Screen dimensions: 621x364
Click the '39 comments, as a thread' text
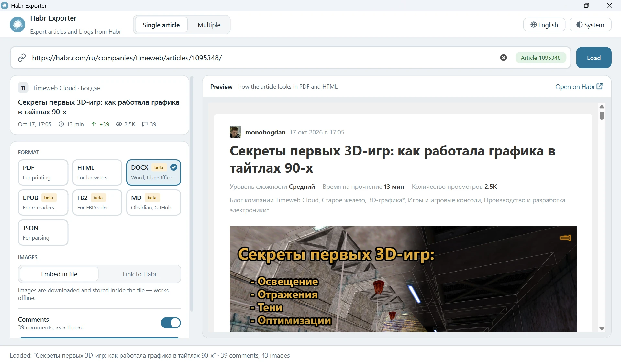(51, 327)
